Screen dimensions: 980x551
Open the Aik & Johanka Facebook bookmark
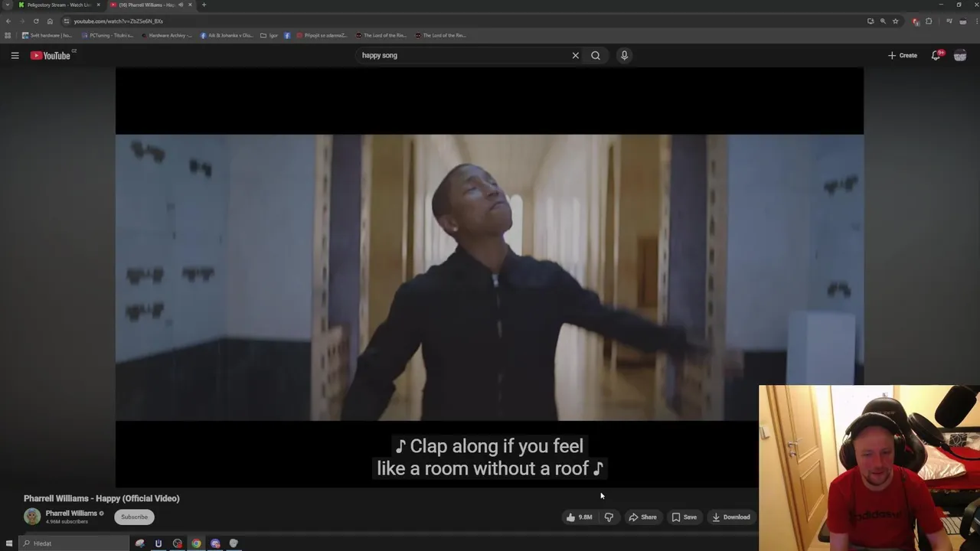[227, 35]
